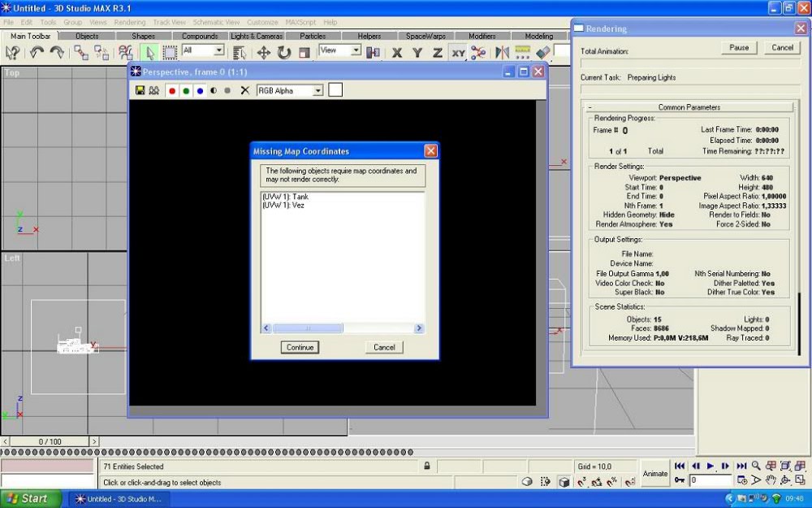Switch to the Compounds tab
This screenshot has height=508, width=812.
[200, 36]
